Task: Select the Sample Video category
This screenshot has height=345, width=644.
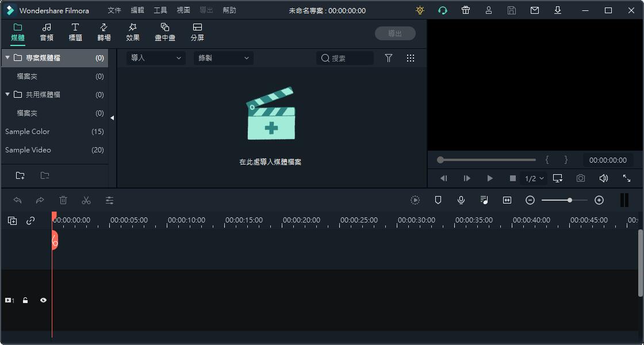Action: pyautogui.click(x=28, y=150)
